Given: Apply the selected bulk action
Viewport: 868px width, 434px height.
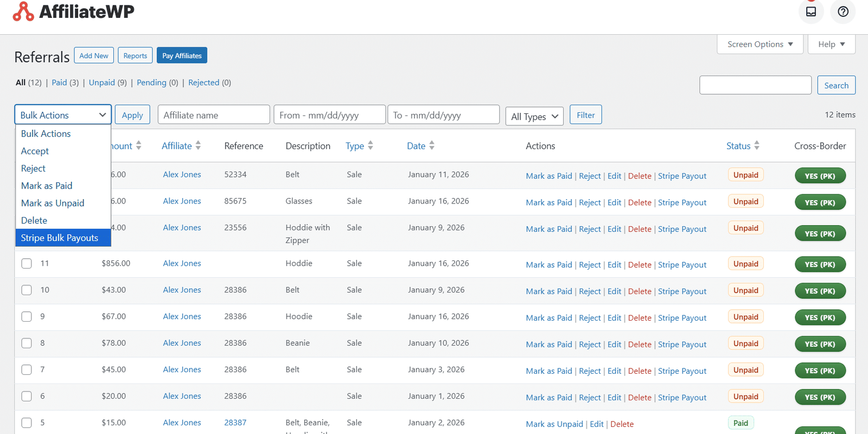Looking at the screenshot, I should click(132, 115).
